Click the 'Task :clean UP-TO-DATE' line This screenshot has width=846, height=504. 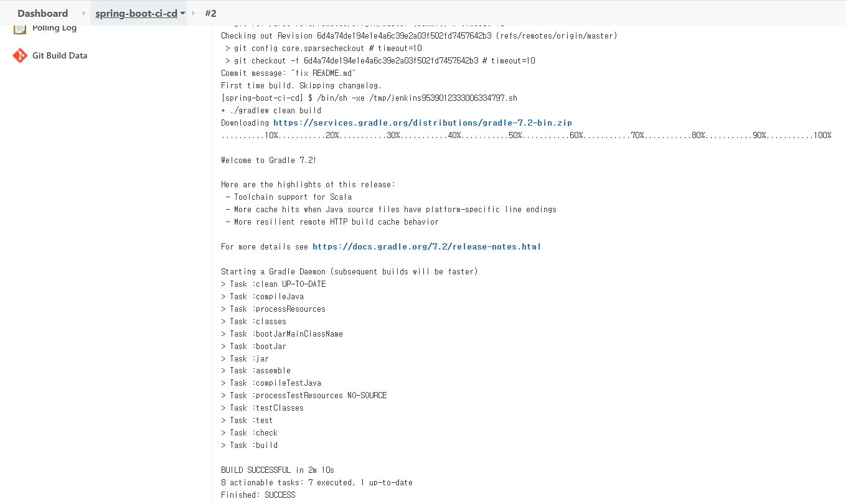pyautogui.click(x=273, y=284)
